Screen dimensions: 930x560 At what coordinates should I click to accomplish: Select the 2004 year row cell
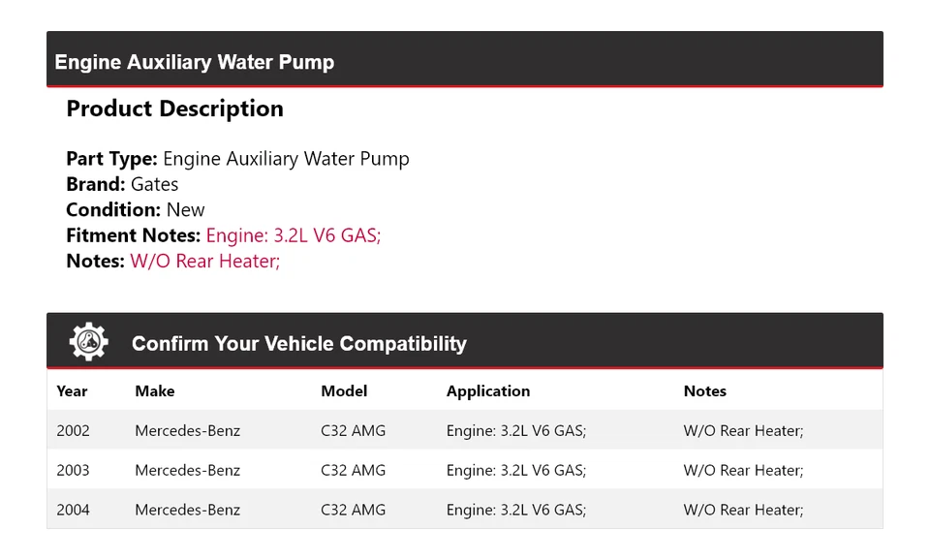tap(73, 511)
